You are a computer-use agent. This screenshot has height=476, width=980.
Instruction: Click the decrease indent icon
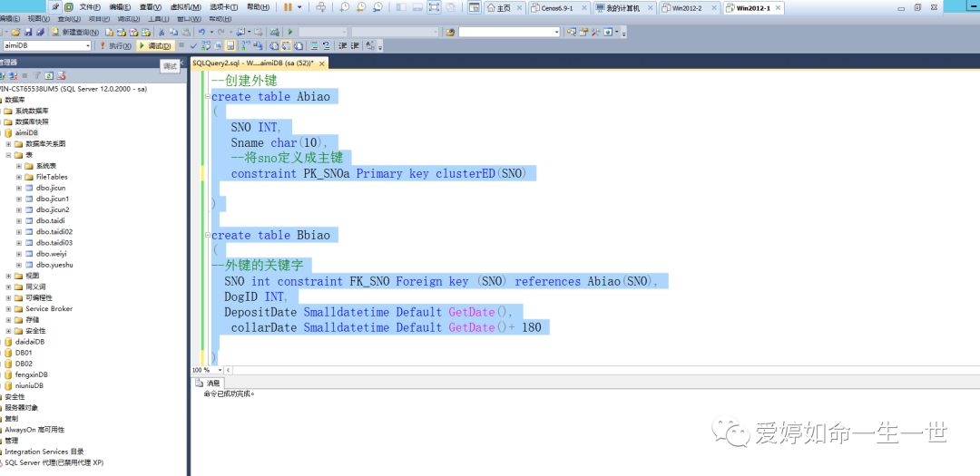pos(342,45)
